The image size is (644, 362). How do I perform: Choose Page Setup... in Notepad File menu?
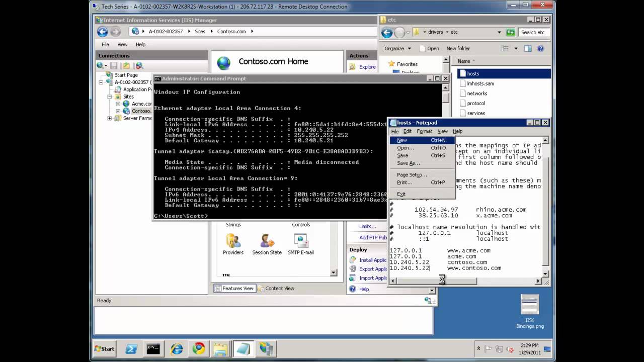point(422,174)
